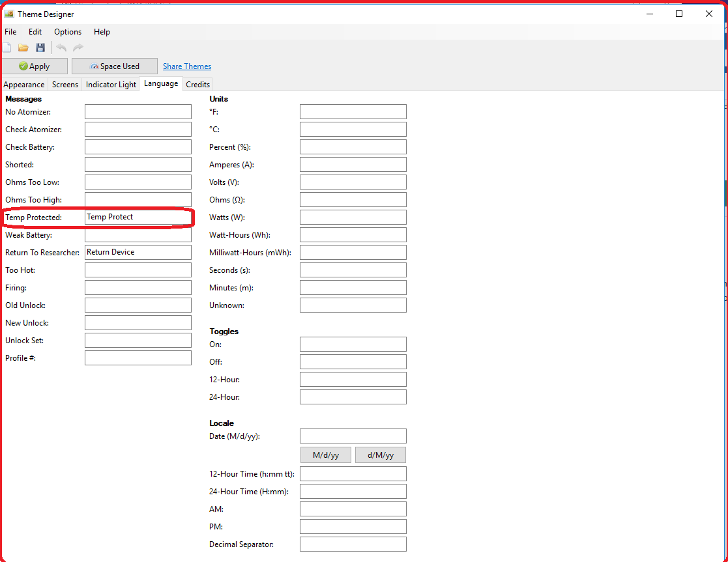This screenshot has width=728, height=562.
Task: Open the File menu
Action: (10, 32)
